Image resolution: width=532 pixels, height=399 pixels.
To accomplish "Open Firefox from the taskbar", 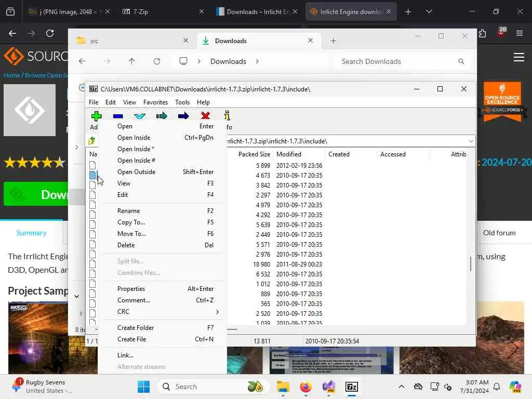I will (x=305, y=387).
